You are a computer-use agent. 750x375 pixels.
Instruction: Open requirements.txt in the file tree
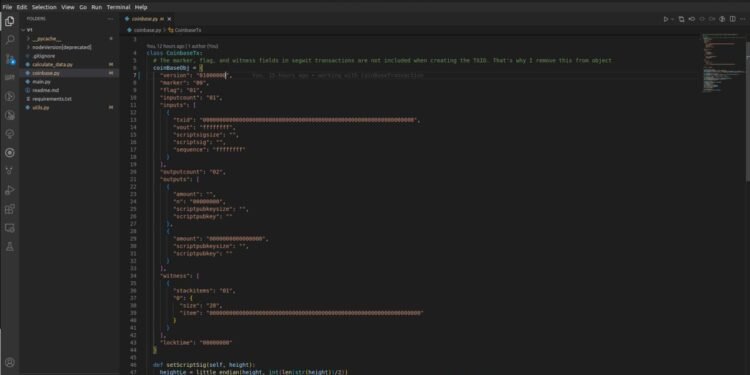click(52, 99)
